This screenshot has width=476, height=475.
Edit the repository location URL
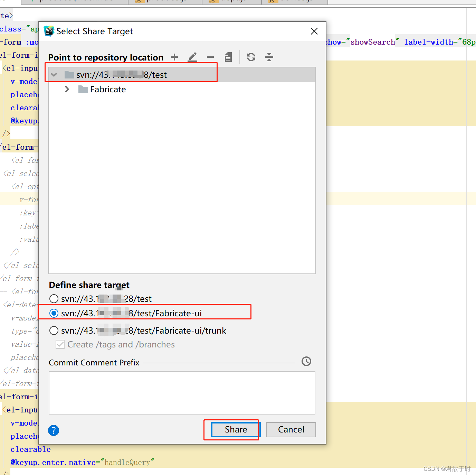192,57
